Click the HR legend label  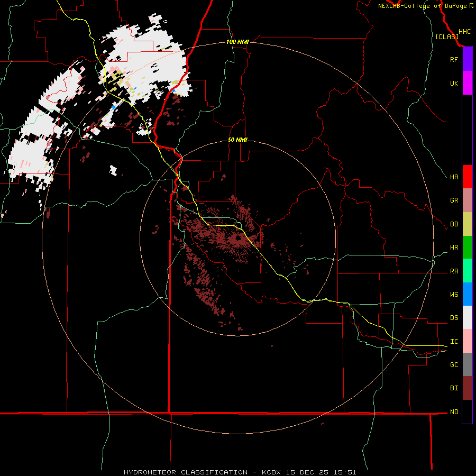pos(454,248)
